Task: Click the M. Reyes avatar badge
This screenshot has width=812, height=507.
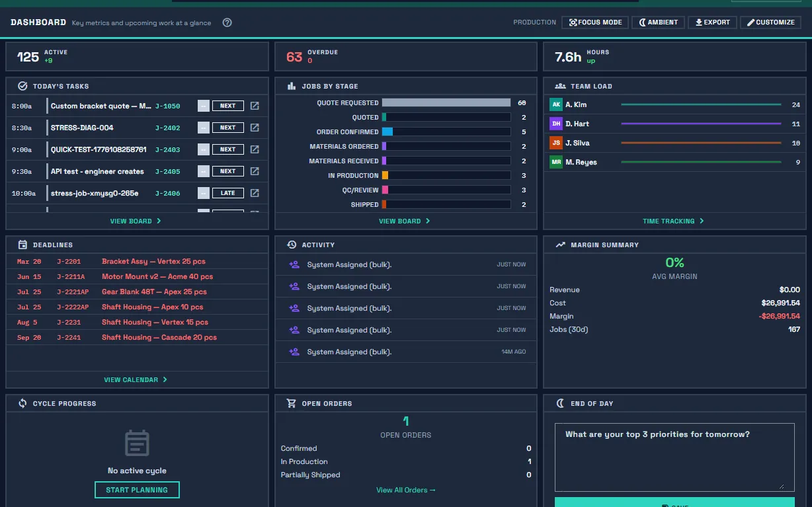Action: [x=556, y=162]
